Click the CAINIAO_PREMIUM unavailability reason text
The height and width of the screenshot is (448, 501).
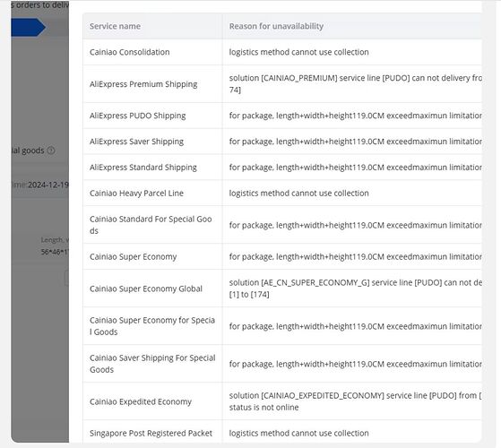pyautogui.click(x=355, y=84)
